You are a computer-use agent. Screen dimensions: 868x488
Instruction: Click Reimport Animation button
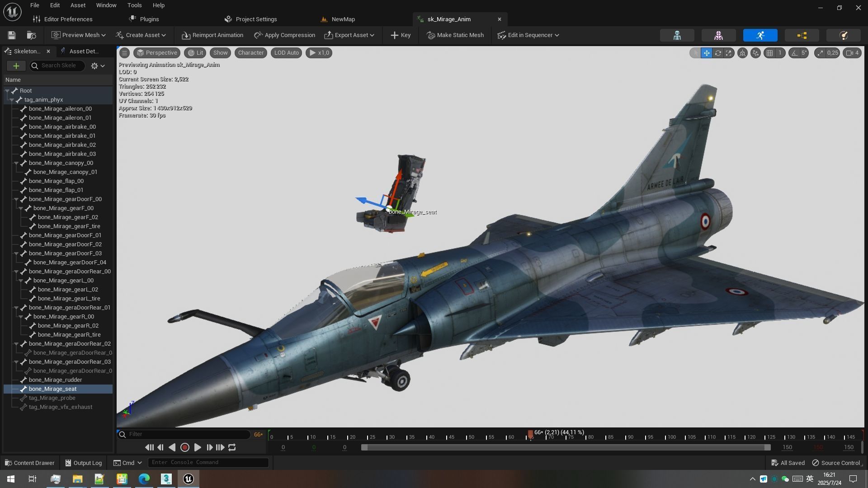click(212, 35)
